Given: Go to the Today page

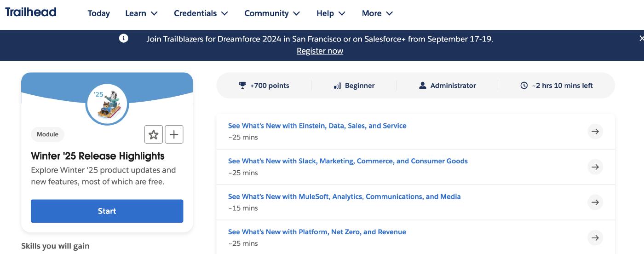Looking at the screenshot, I should click(99, 13).
